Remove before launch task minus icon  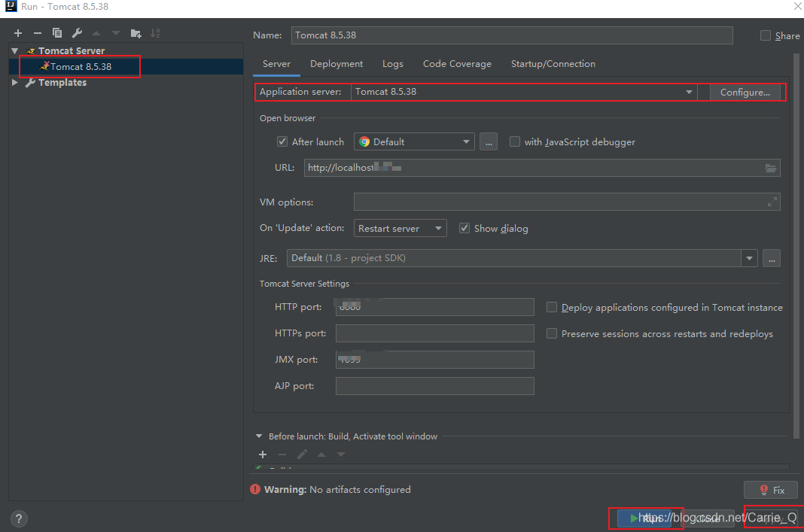(282, 454)
